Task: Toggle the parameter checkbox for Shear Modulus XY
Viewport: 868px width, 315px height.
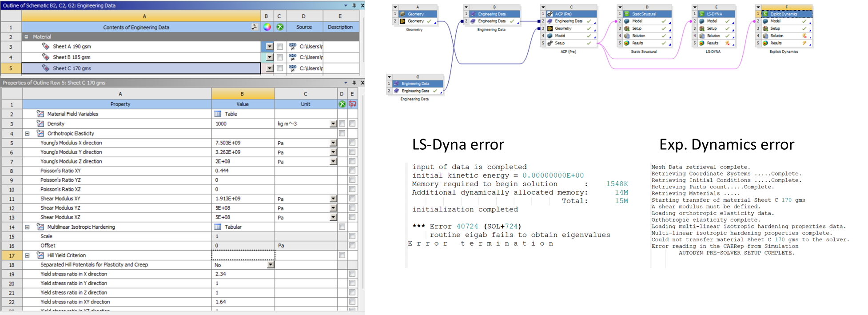Action: point(352,199)
